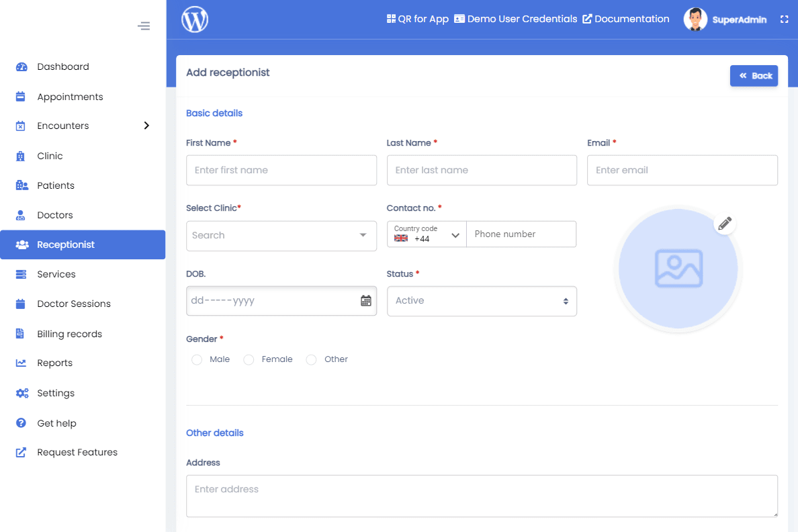Click the Back button

[x=754, y=75]
